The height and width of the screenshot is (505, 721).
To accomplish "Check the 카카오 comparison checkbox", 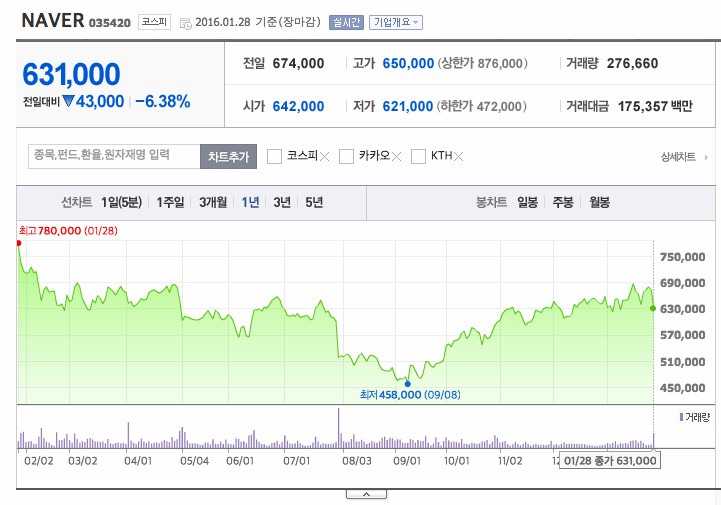I will coord(346,156).
